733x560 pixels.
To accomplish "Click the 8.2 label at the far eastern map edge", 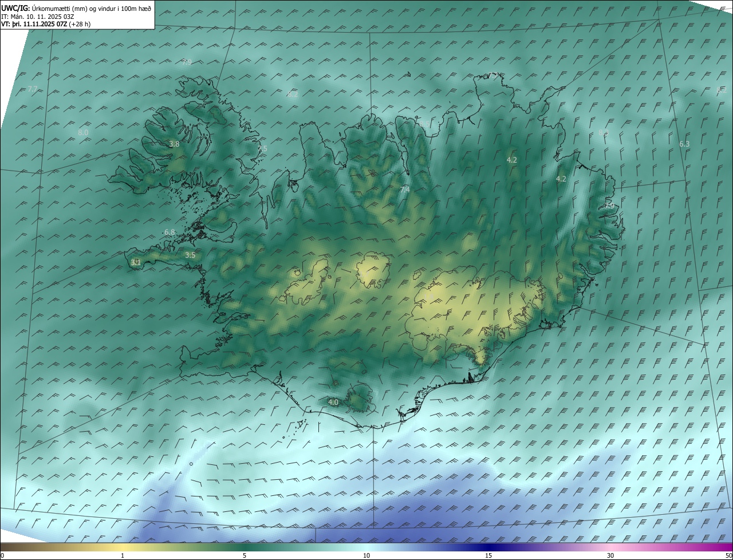I will pos(722,90).
